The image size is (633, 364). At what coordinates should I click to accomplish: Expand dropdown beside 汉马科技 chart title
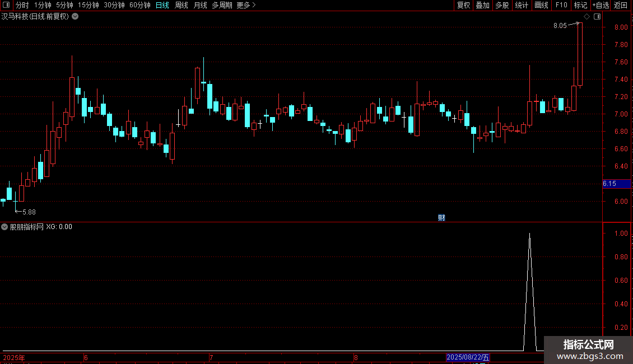[75, 17]
